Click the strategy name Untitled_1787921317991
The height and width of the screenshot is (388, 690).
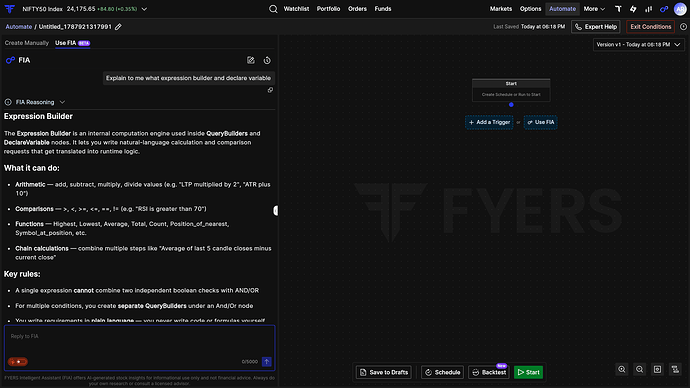(x=75, y=27)
